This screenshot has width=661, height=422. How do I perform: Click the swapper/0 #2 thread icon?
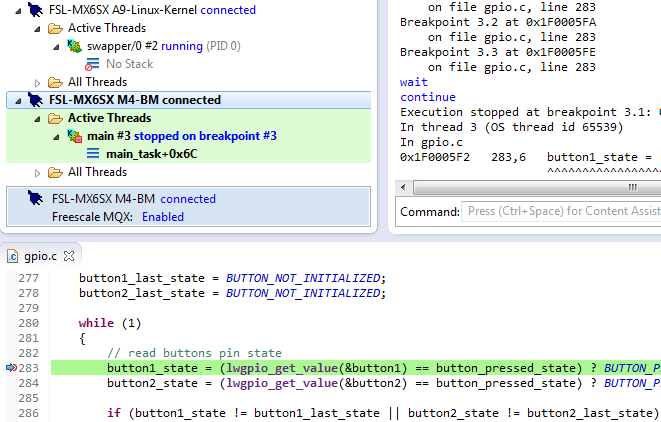pyautogui.click(x=75, y=46)
